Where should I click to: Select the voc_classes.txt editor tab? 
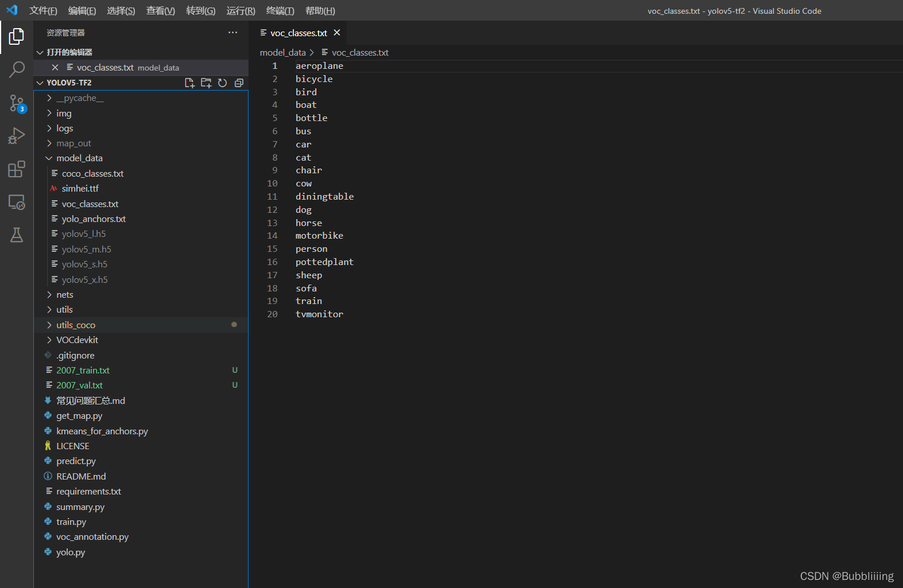pos(299,33)
